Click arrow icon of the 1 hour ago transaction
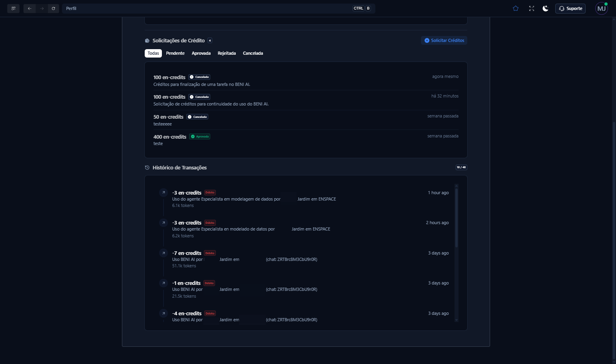Viewport: 616px width, 364px height. 163,193
